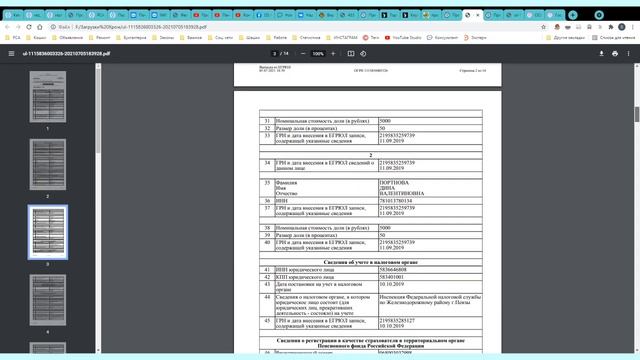Click row 31 nominal value 5000
Viewport: 640px width, 360px height.
(385, 121)
